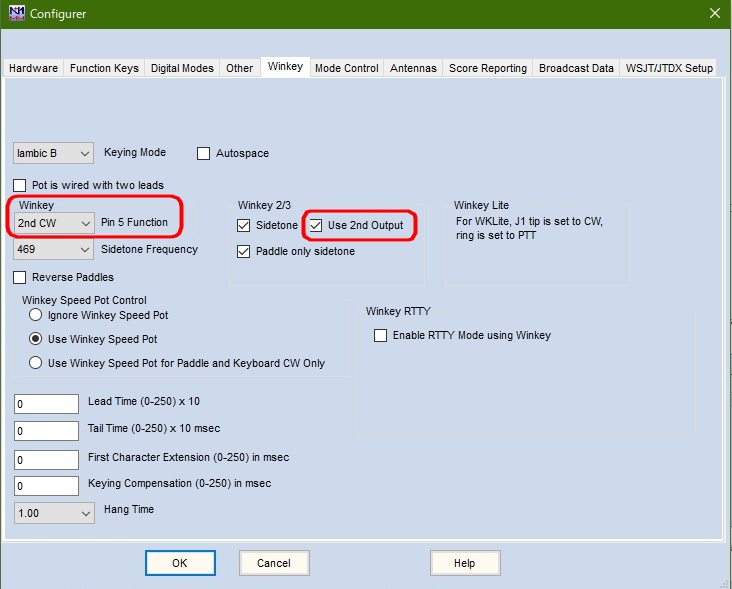Close the Configurer window
The image size is (732, 589).
click(715, 13)
